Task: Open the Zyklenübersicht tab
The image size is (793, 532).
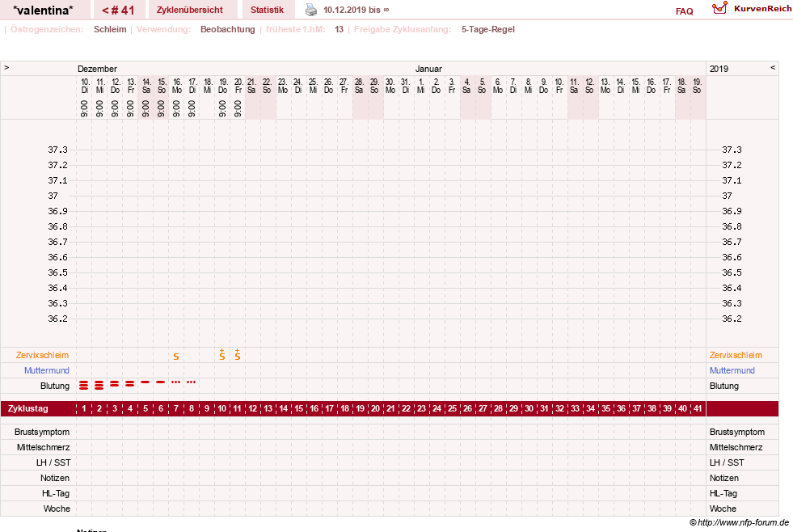Action: tap(190, 10)
